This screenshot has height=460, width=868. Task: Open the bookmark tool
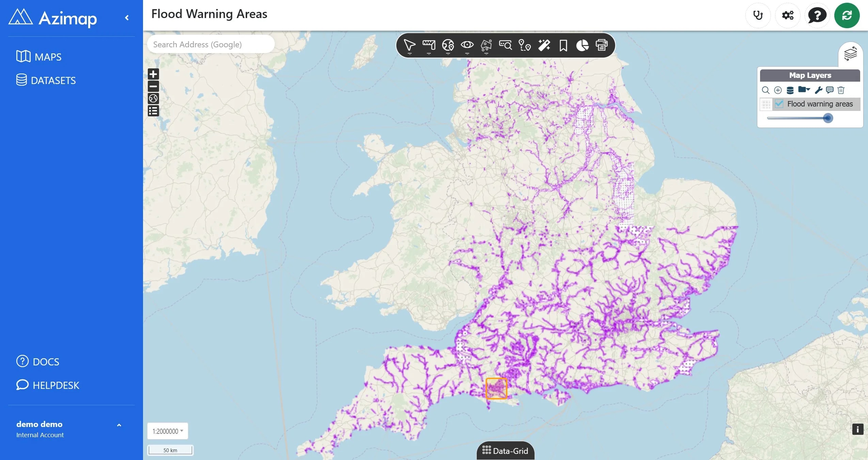(563, 45)
